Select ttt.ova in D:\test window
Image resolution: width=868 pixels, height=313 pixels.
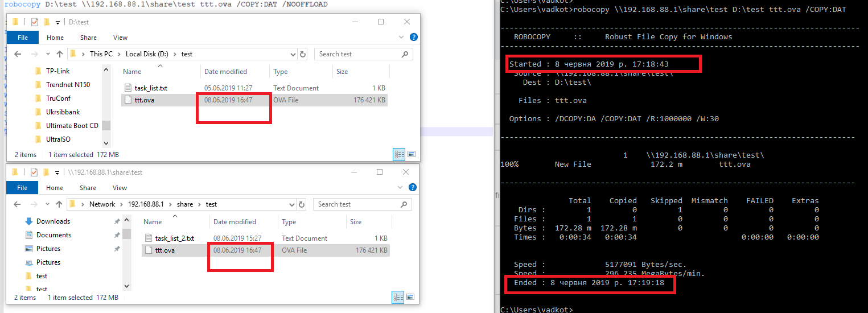coord(255,100)
